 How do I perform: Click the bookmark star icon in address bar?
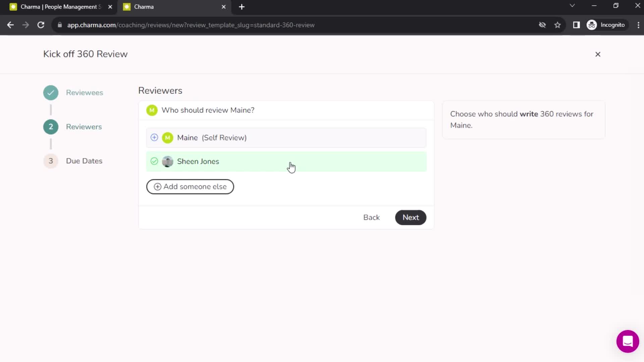(558, 25)
